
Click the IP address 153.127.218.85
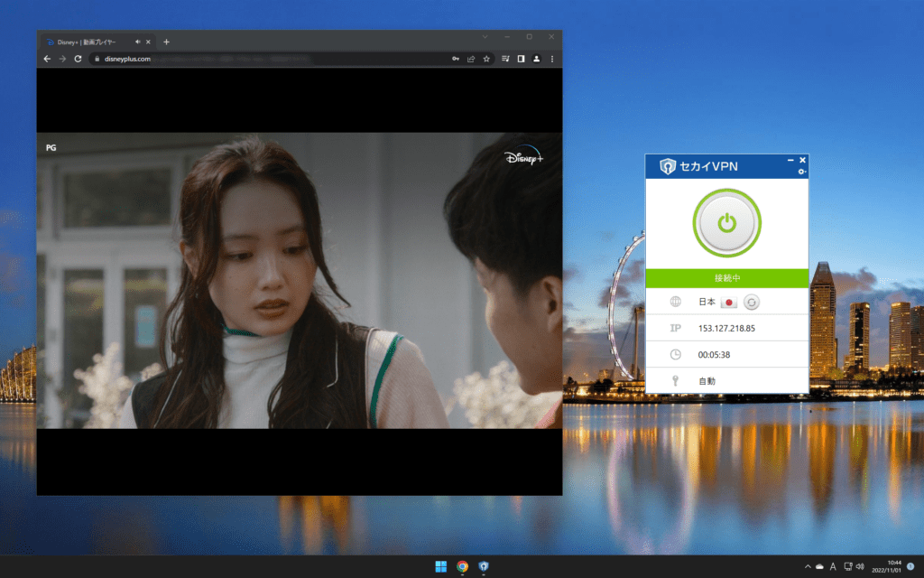click(726, 329)
